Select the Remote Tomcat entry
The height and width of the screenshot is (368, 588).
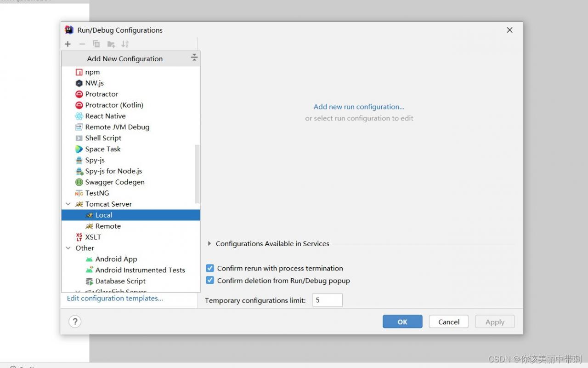click(131, 226)
